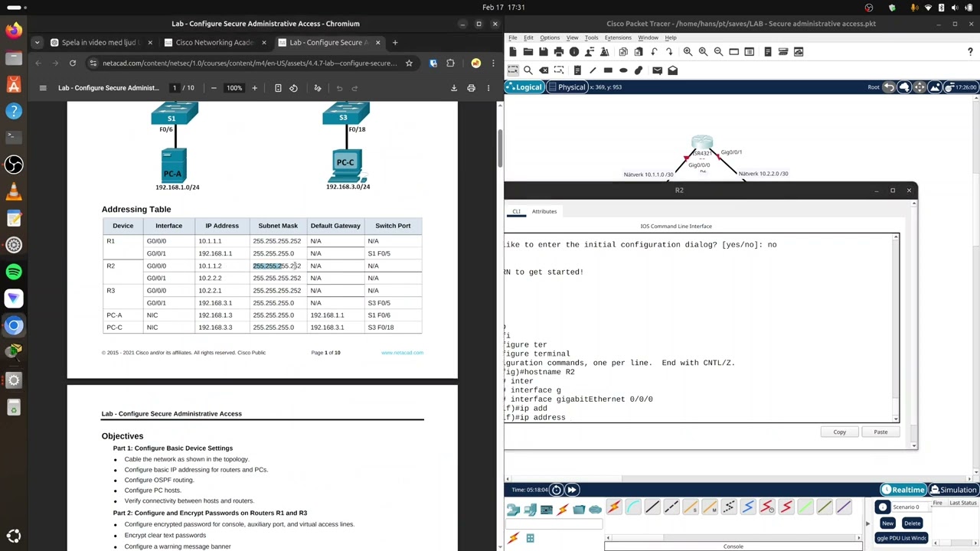Click the New file icon in Packet Tracer

coord(513,51)
